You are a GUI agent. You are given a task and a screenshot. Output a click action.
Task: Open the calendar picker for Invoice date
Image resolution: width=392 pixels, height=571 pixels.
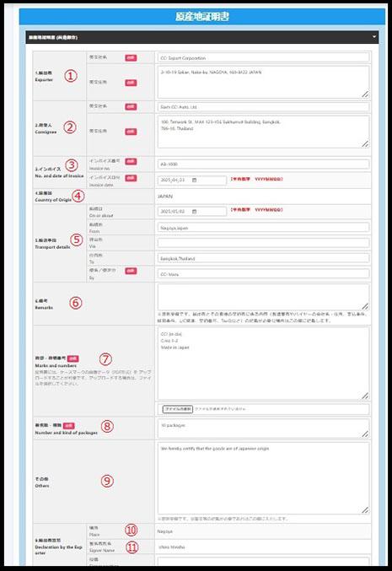(x=195, y=180)
